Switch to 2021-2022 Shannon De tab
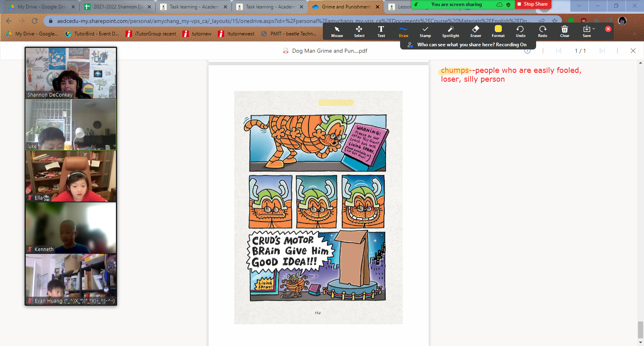 point(117,6)
